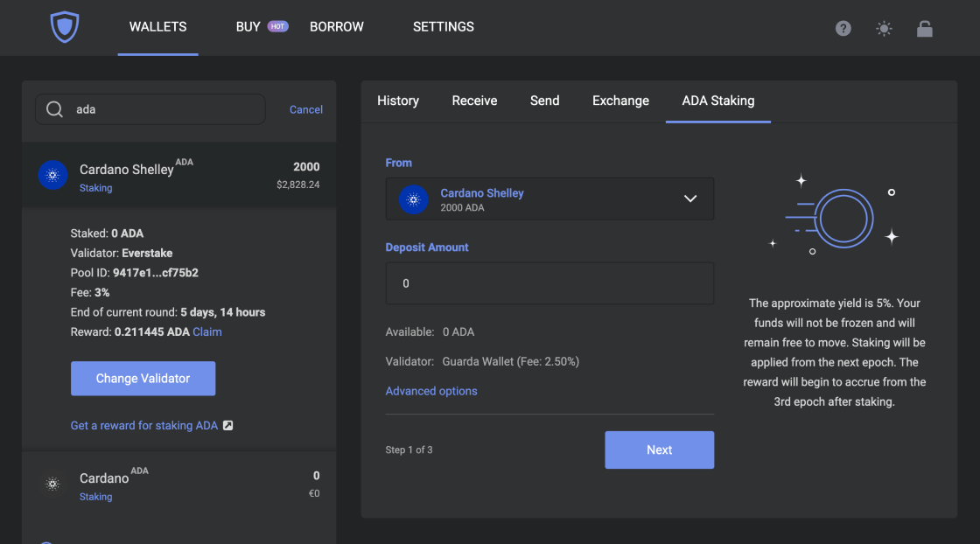
Task: Click the Guarda shield logo
Action: coord(65,27)
